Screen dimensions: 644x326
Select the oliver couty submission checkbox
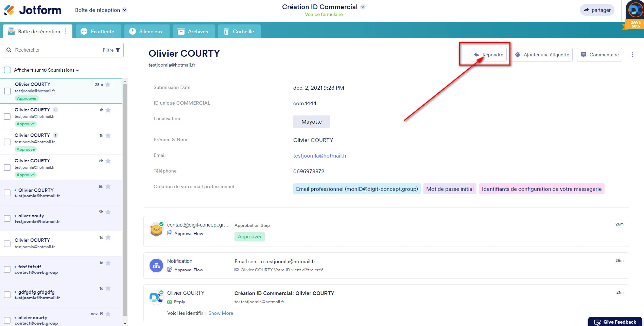(7, 218)
